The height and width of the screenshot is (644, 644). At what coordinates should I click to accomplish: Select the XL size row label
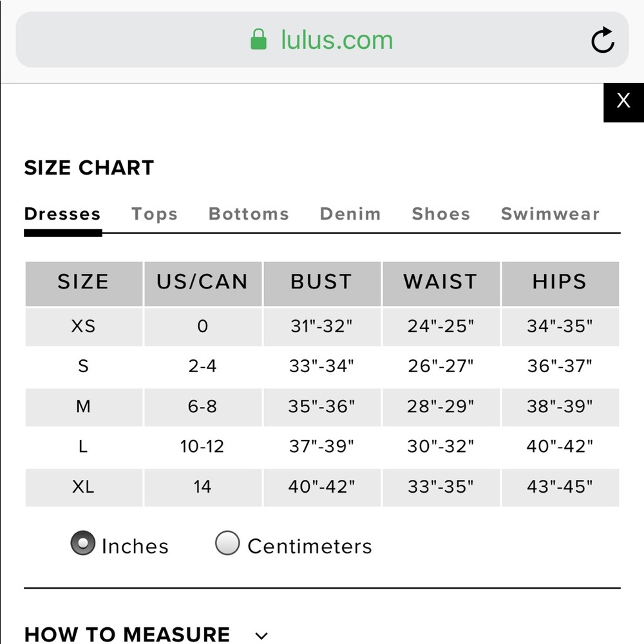83,487
